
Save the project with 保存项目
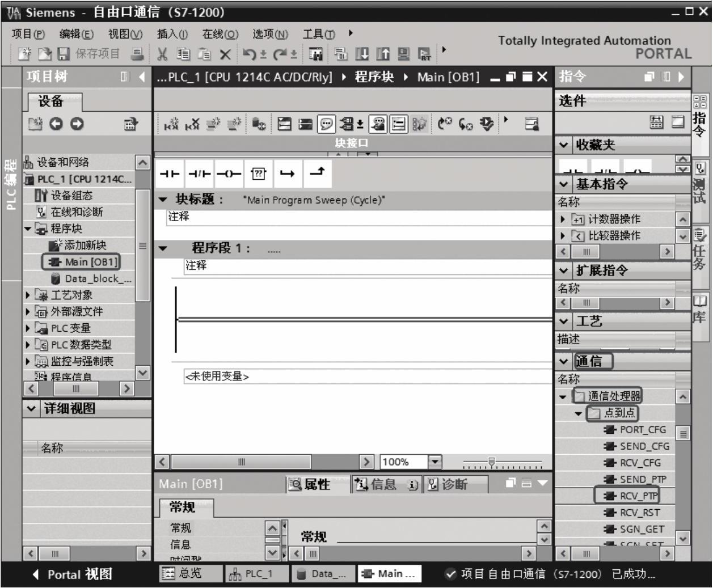(88, 54)
